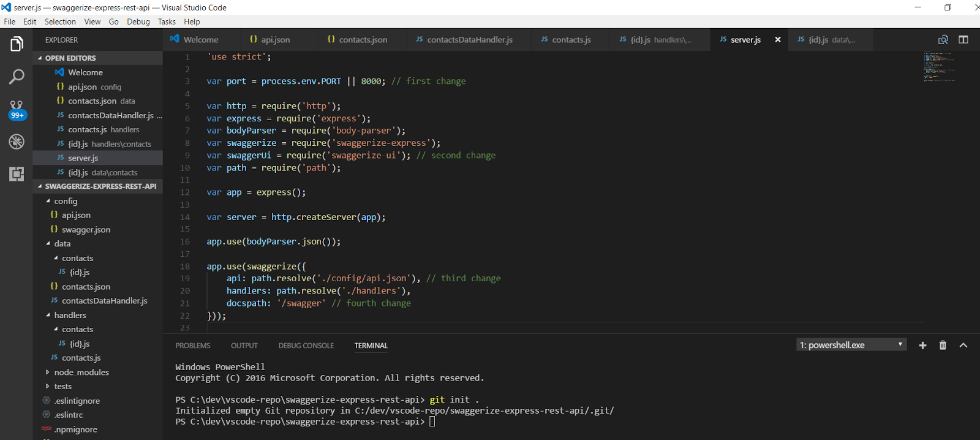Open the Tasks menu
The width and height of the screenshot is (980, 440).
pos(167,21)
